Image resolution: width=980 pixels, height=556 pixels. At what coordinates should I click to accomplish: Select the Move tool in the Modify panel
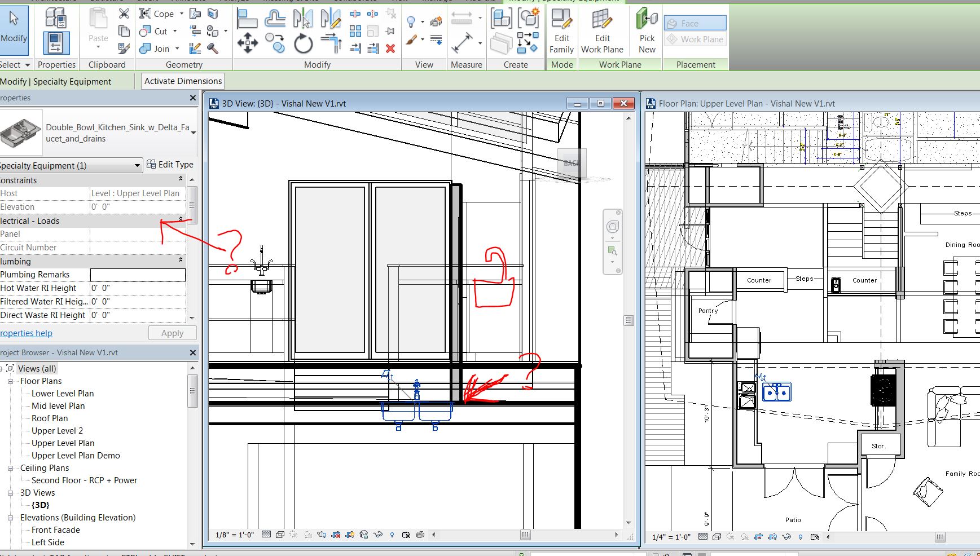pyautogui.click(x=247, y=43)
